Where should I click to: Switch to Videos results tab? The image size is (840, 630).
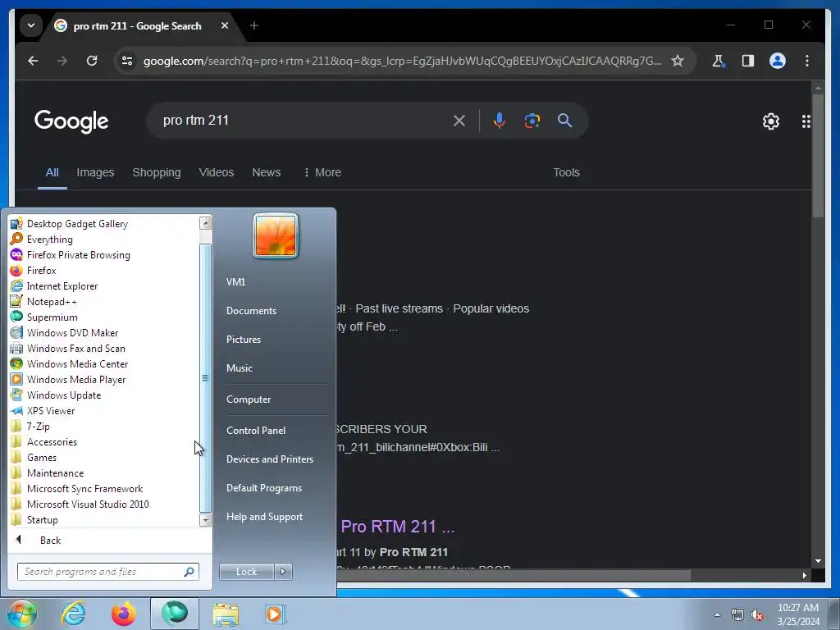[217, 172]
